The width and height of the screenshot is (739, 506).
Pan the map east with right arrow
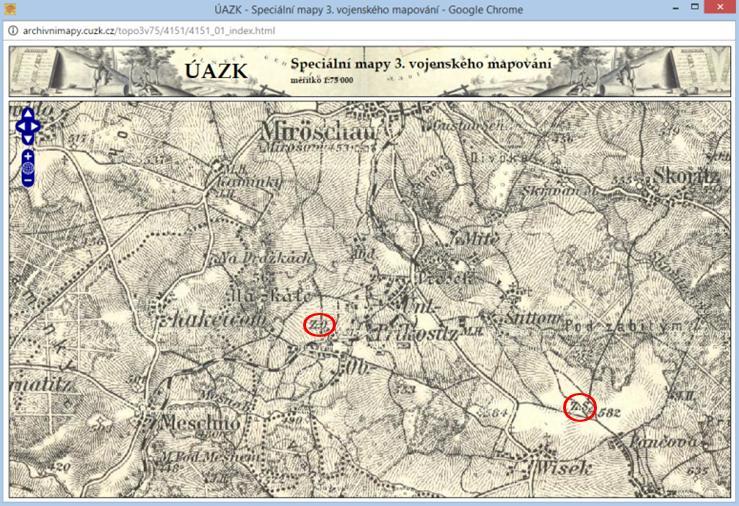point(35,126)
